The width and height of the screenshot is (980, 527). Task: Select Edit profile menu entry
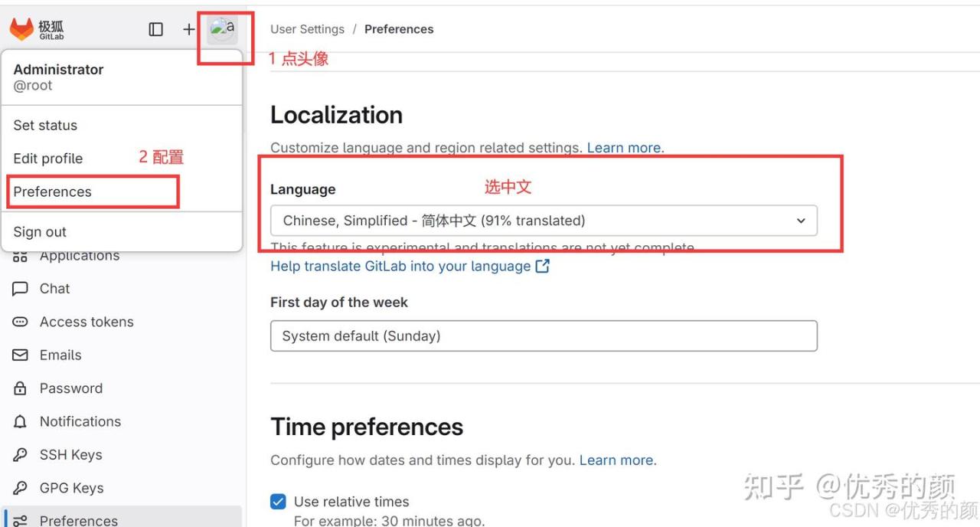[47, 159]
